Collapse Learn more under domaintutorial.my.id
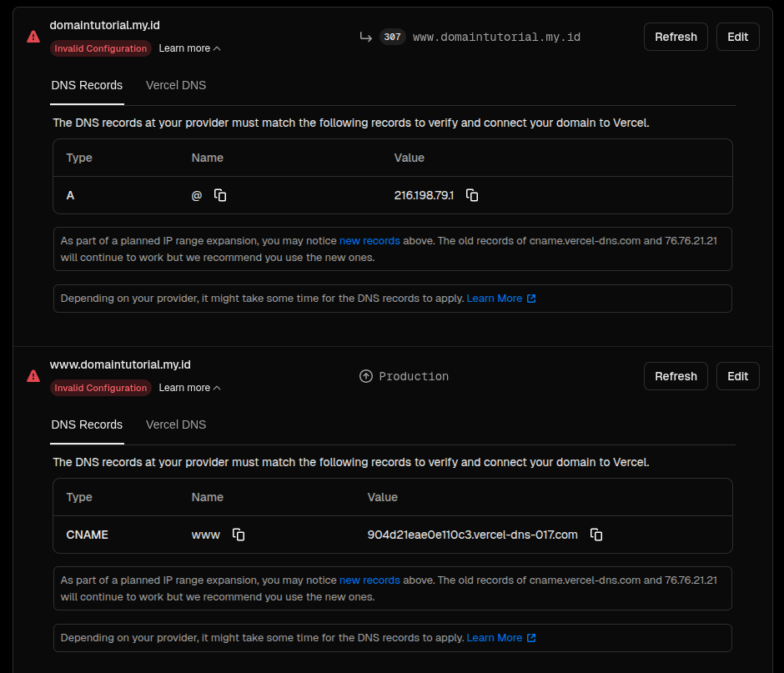This screenshot has height=673, width=784. [x=189, y=48]
